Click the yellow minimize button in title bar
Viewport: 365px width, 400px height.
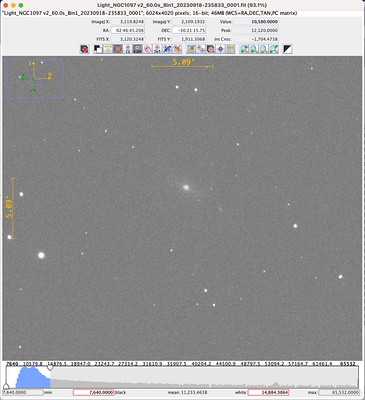pos(13,5)
